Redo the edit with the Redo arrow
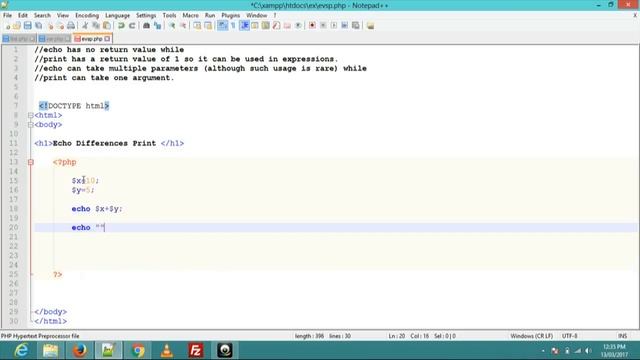 click(132, 26)
